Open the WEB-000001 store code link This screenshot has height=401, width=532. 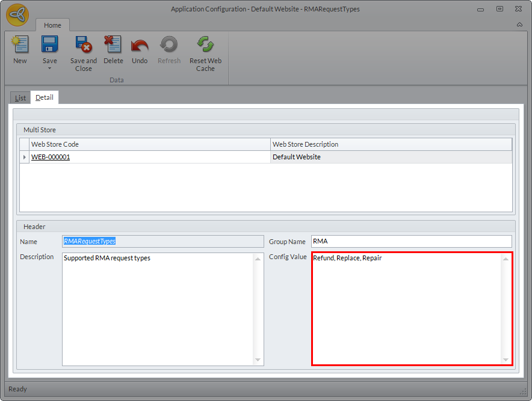pyautogui.click(x=51, y=157)
